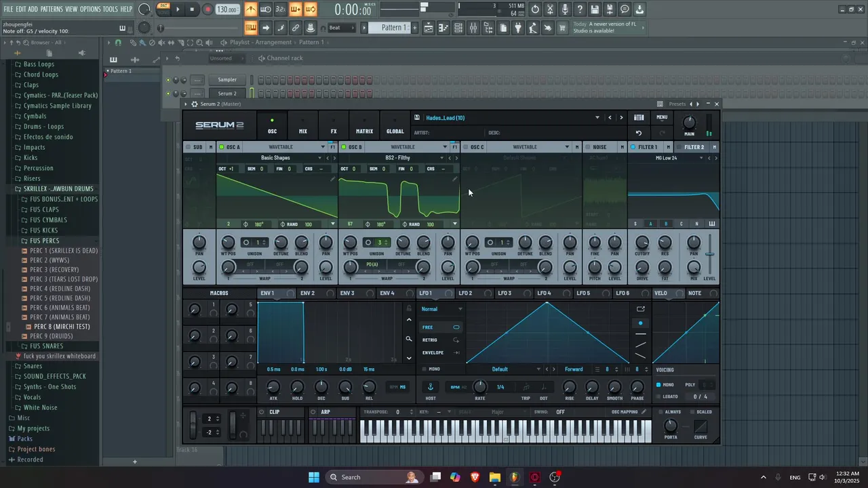Click the LFO host anchor icon
Image resolution: width=868 pixels, height=488 pixels.
coord(430,387)
